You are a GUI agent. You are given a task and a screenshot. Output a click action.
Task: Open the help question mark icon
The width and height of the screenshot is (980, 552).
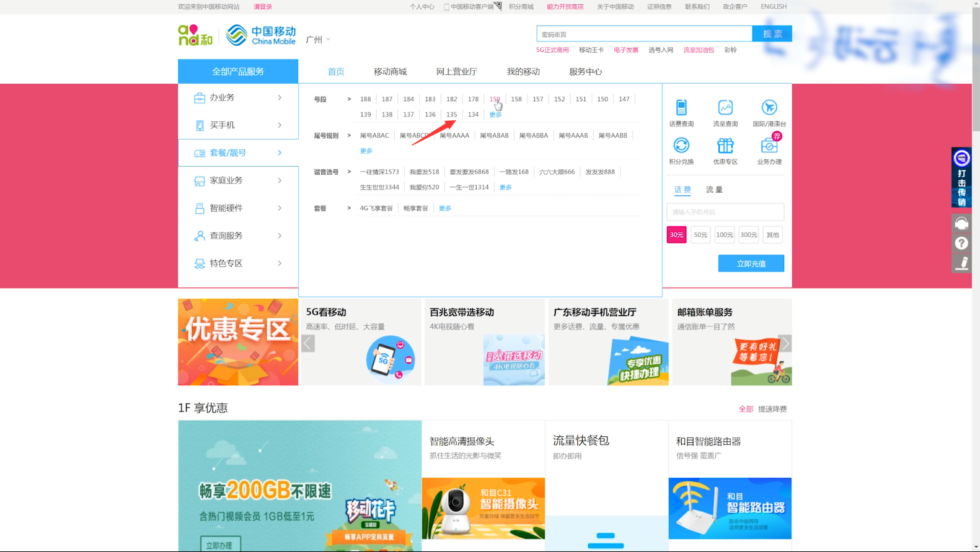pos(961,243)
